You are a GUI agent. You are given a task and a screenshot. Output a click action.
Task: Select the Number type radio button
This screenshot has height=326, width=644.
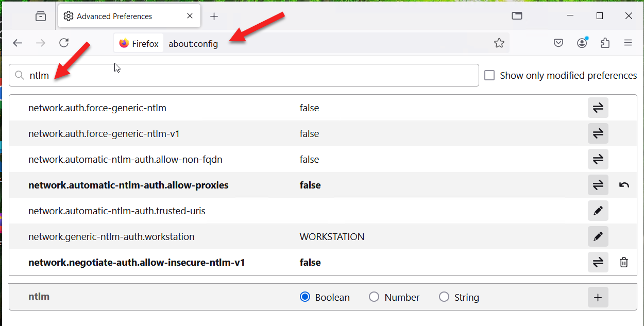pyautogui.click(x=374, y=297)
